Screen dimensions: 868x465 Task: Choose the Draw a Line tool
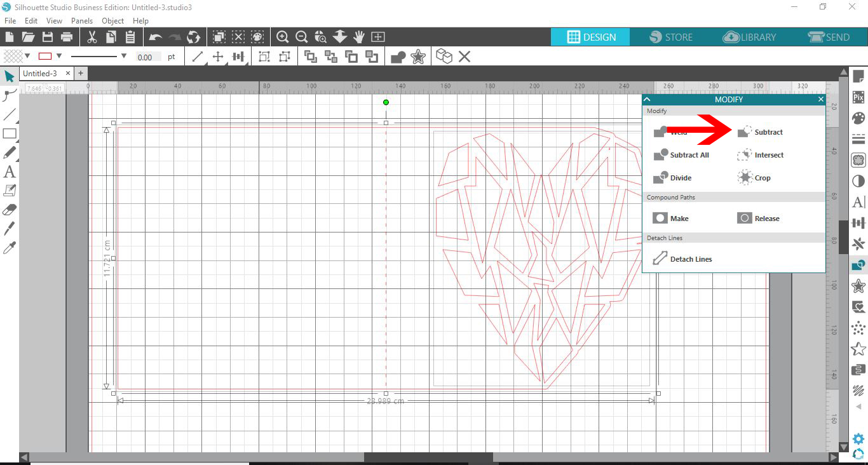pyautogui.click(x=9, y=115)
